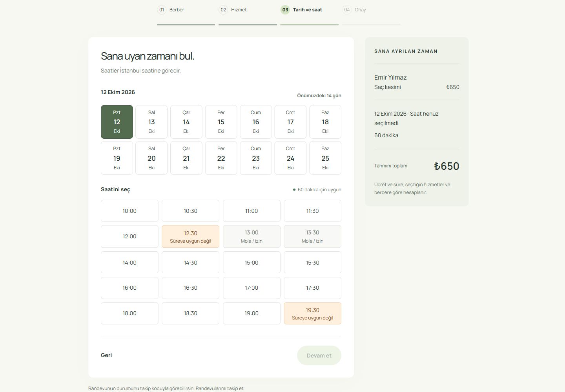Select Friday 23 Eki date
Image resolution: width=565 pixels, height=392 pixels.
click(256, 158)
